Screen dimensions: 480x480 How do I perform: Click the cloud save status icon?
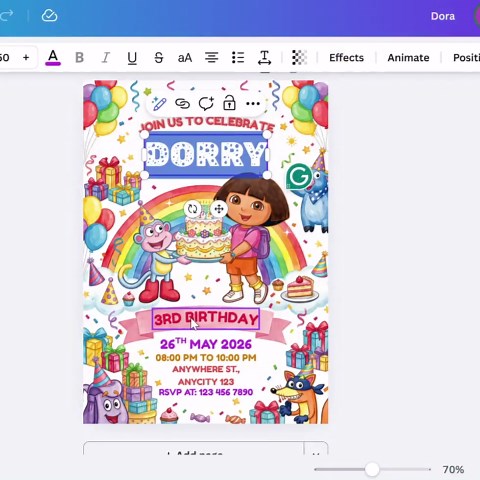click(49, 16)
